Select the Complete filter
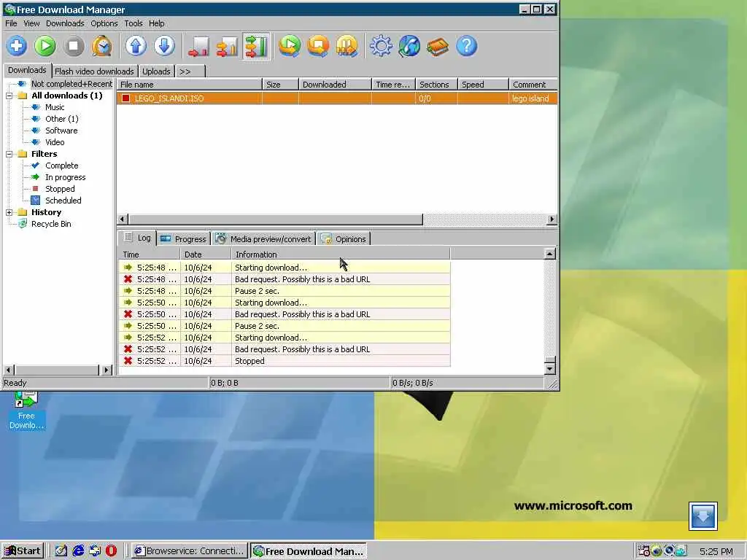This screenshot has width=747, height=560. (x=61, y=166)
